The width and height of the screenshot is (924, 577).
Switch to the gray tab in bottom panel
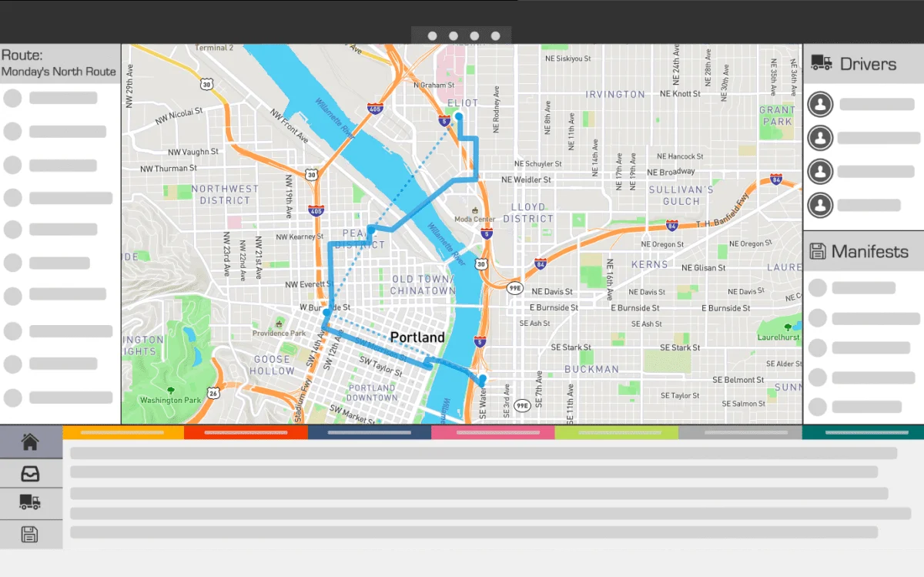click(x=740, y=432)
